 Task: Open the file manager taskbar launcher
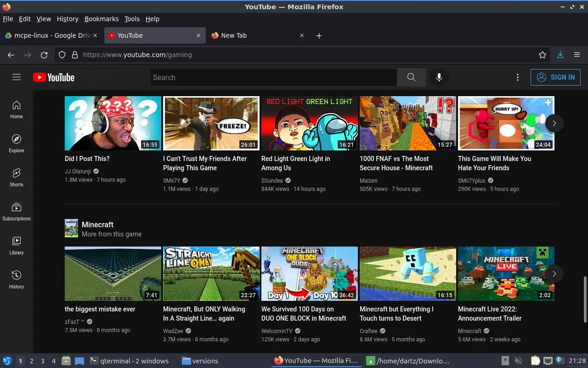66,361
